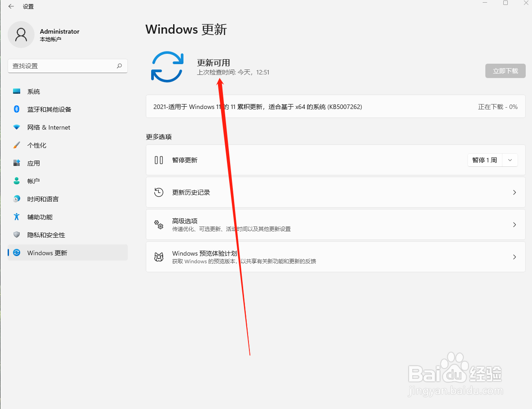The height and width of the screenshot is (409, 532).
Task: Open 网络 & Internet settings
Action: pos(68,127)
